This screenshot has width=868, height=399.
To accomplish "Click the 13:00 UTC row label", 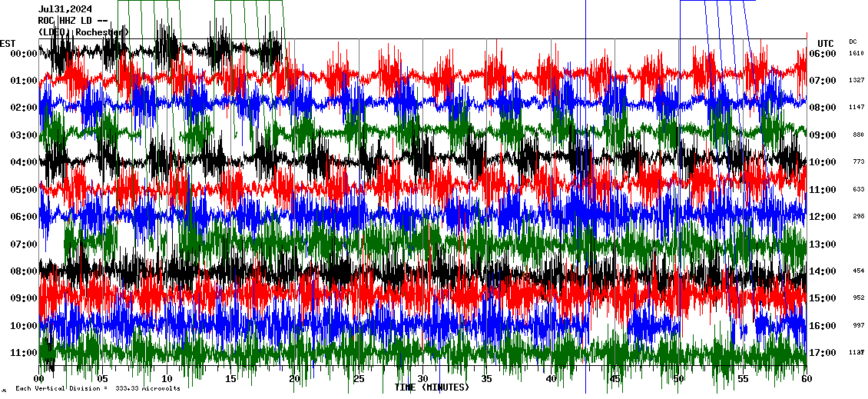I will (823, 244).
